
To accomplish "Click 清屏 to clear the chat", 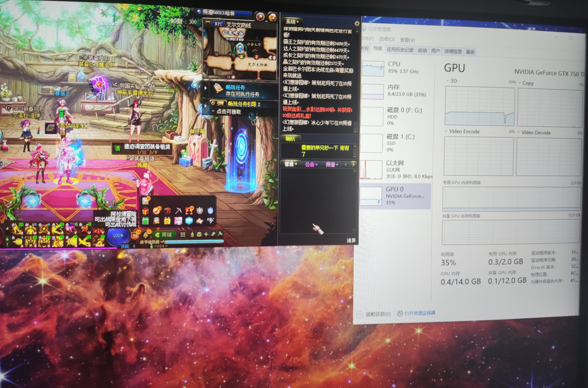I will tap(351, 240).
